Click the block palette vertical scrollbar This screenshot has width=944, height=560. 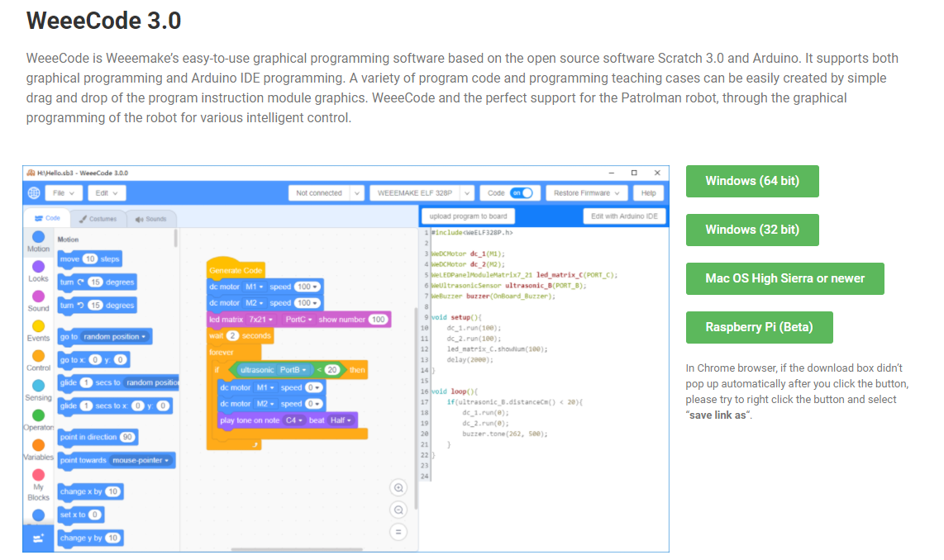(x=176, y=238)
